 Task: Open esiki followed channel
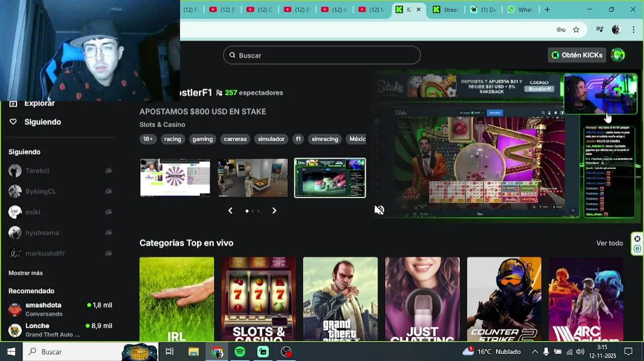(x=60, y=212)
